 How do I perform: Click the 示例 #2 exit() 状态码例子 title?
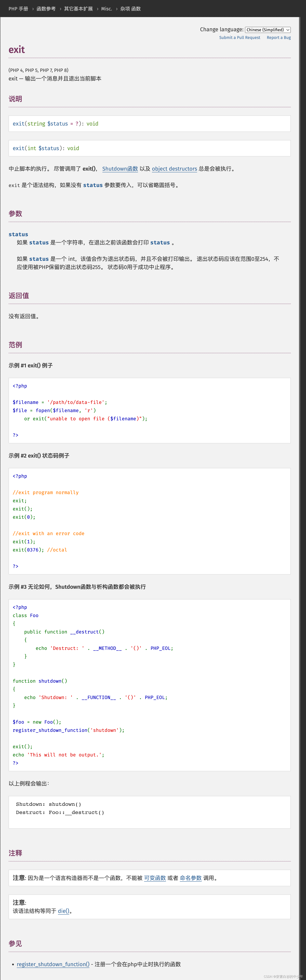click(39, 456)
